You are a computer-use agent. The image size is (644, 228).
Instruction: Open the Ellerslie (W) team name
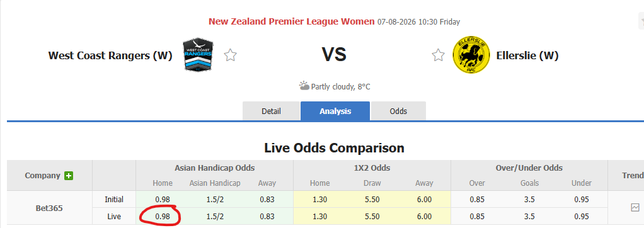coord(527,55)
